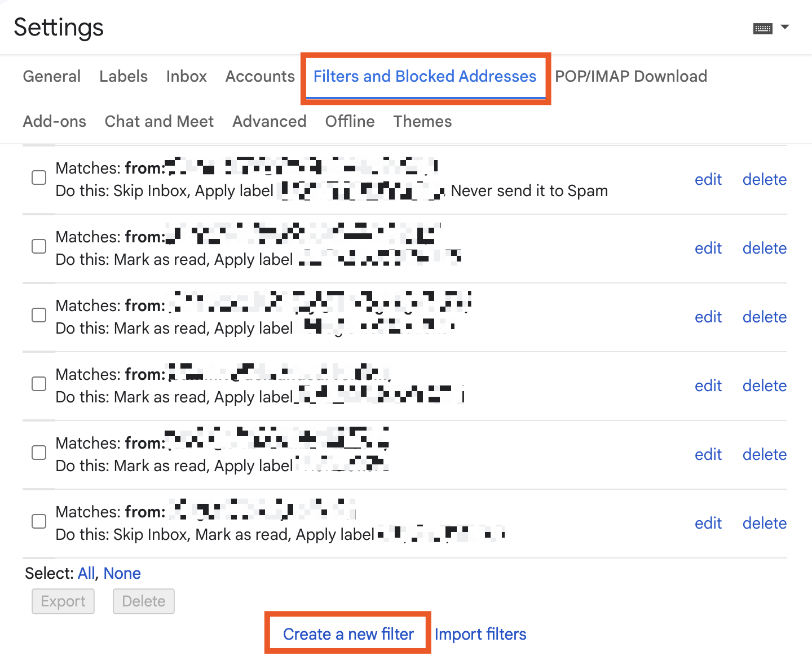
Task: Click the Import filters link
Action: (x=480, y=633)
